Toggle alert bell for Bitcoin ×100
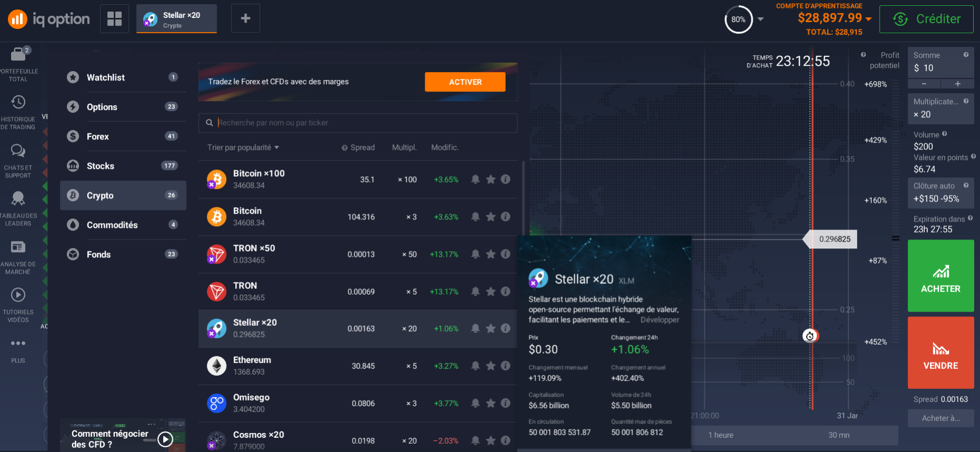The height and width of the screenshot is (452, 980). click(x=475, y=179)
